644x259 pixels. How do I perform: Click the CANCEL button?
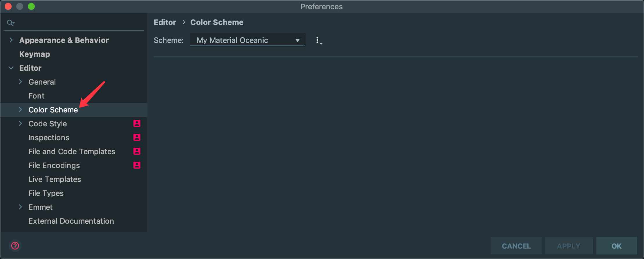tap(516, 246)
